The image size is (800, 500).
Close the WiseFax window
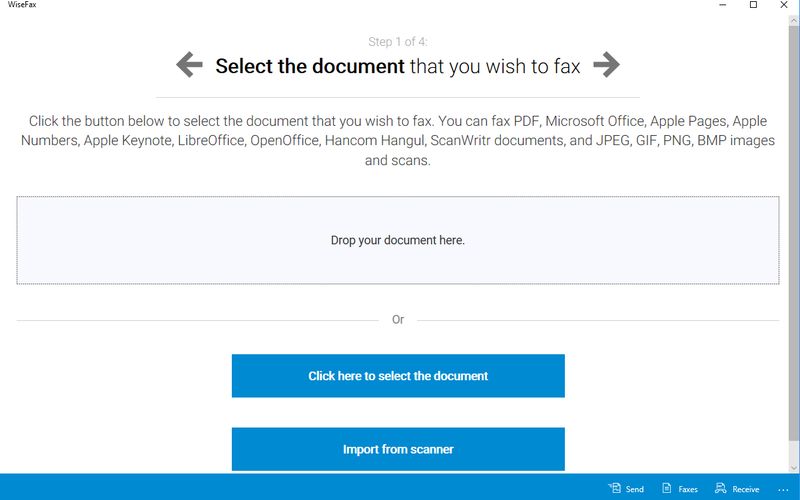[784, 6]
